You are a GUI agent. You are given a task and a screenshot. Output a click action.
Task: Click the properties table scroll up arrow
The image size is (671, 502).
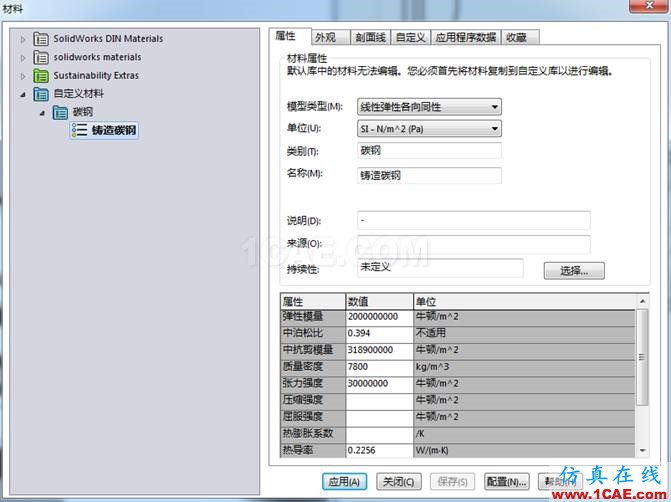(642, 301)
